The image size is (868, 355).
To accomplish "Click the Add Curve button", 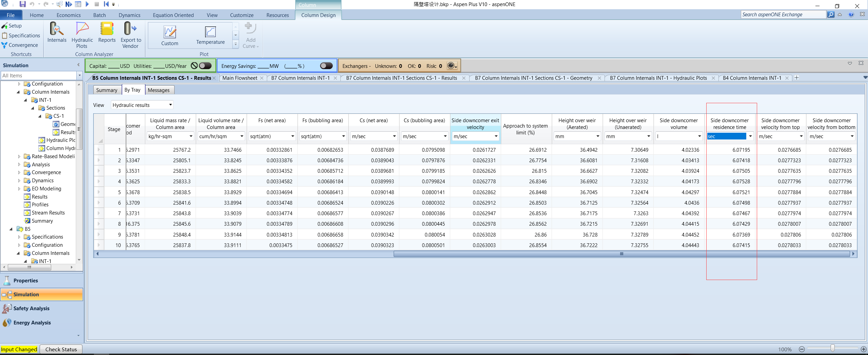I will (250, 35).
